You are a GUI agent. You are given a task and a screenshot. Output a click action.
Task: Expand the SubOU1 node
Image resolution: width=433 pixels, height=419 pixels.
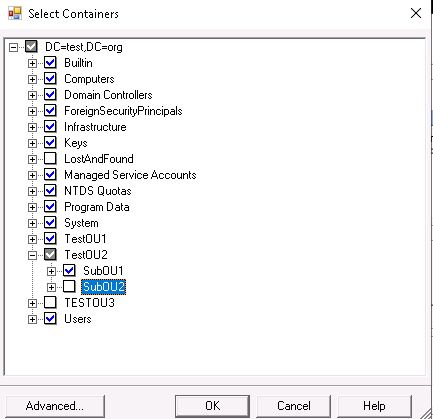(51, 271)
